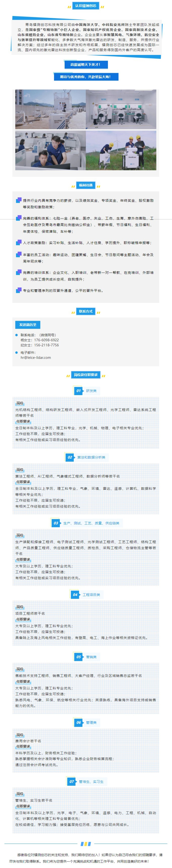Viewport: 172px width, 868px height.
Task: Click the purple bullet icon before 丰富的员工活动
Action: pos(19,255)
